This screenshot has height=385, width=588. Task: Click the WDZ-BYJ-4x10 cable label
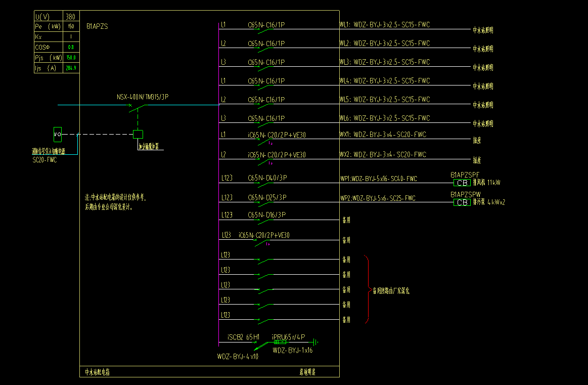coord(238,357)
